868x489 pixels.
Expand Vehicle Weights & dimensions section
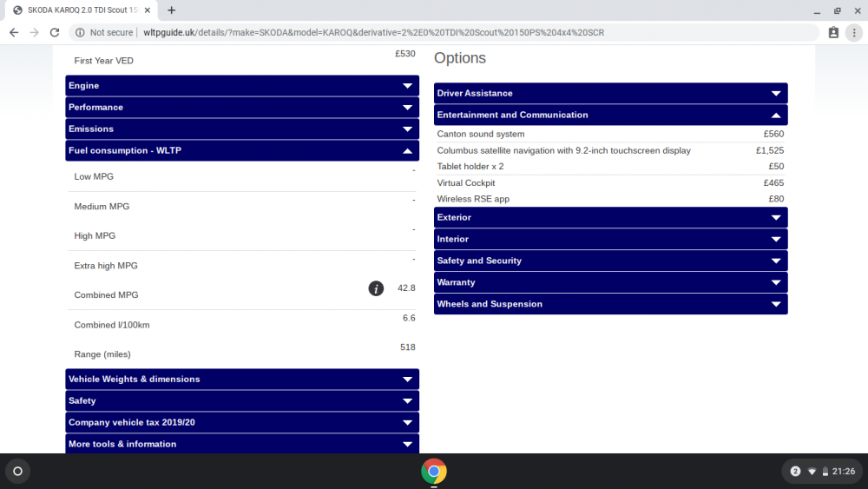(242, 380)
